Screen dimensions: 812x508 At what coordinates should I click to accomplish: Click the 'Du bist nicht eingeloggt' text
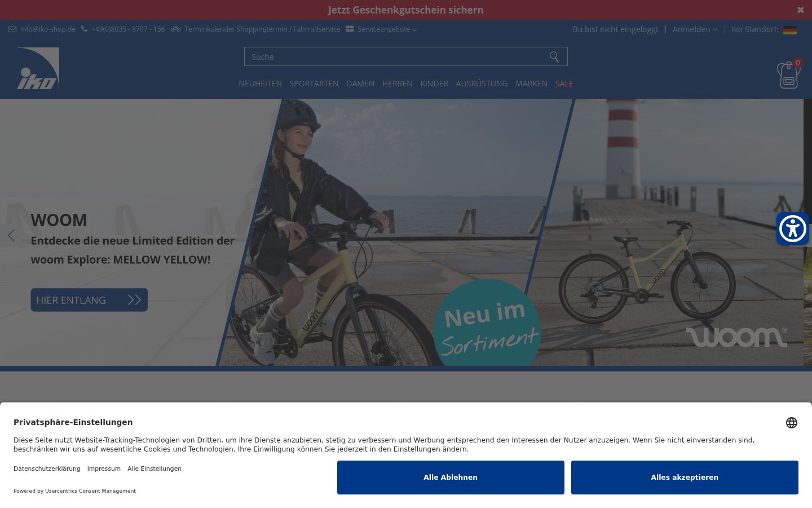point(615,29)
